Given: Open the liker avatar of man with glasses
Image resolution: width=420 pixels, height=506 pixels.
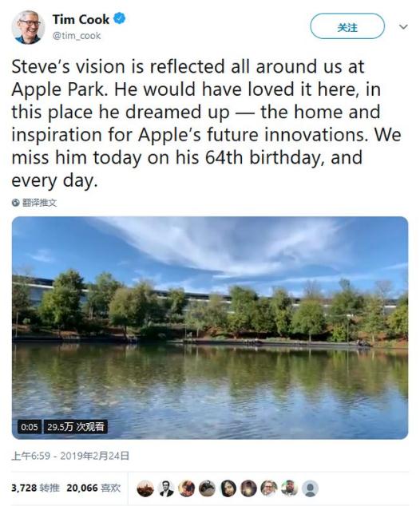Looking at the screenshot, I should point(268,488).
